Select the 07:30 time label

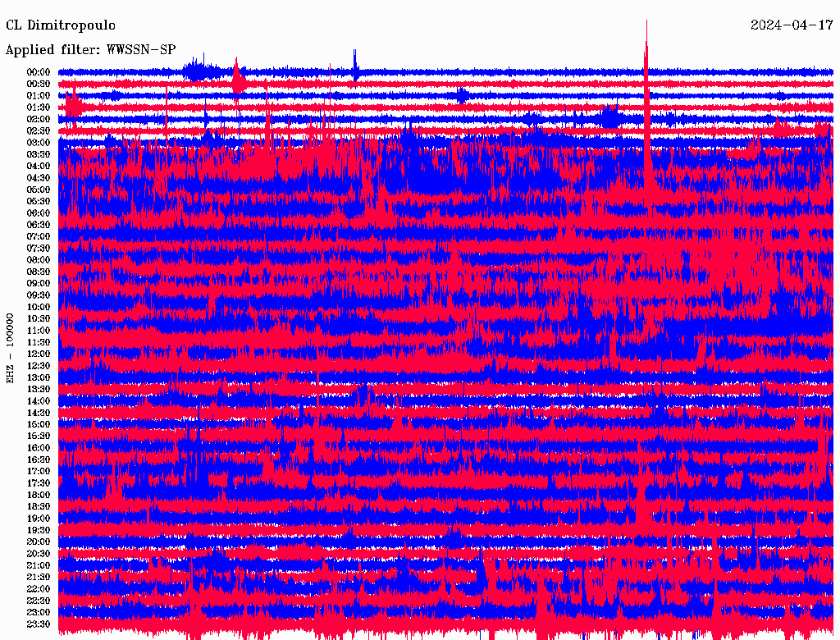click(39, 248)
